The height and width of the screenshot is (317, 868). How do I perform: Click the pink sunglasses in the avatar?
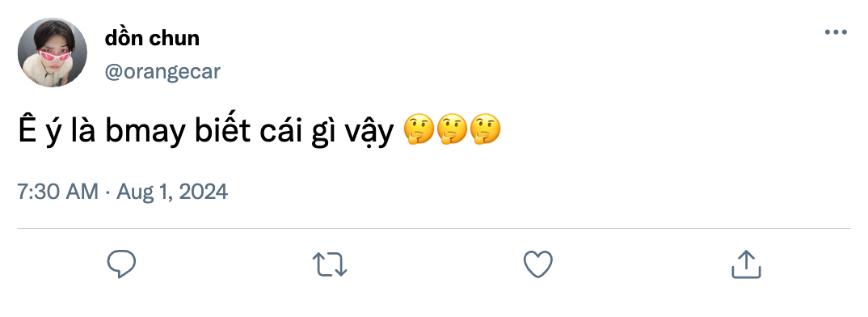54,56
